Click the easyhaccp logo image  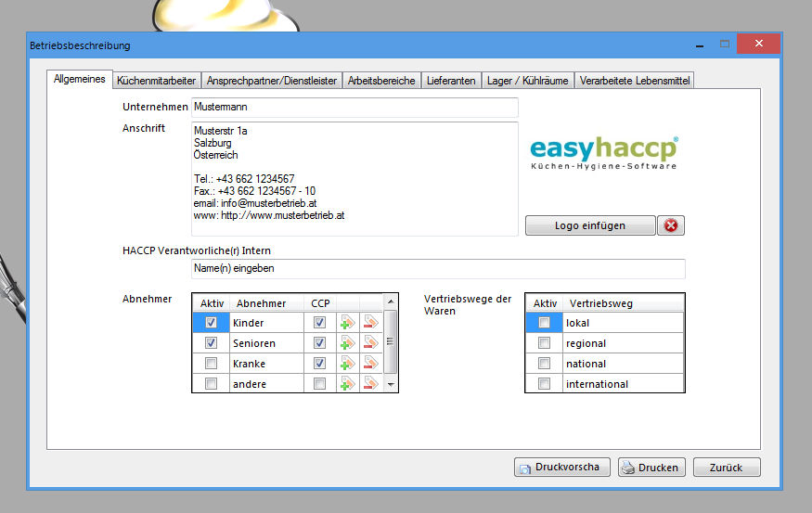(604, 153)
